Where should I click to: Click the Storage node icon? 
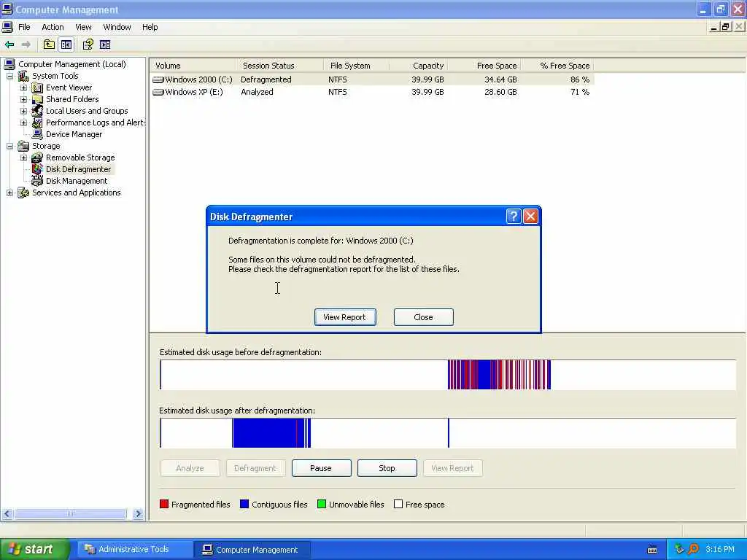(x=23, y=146)
